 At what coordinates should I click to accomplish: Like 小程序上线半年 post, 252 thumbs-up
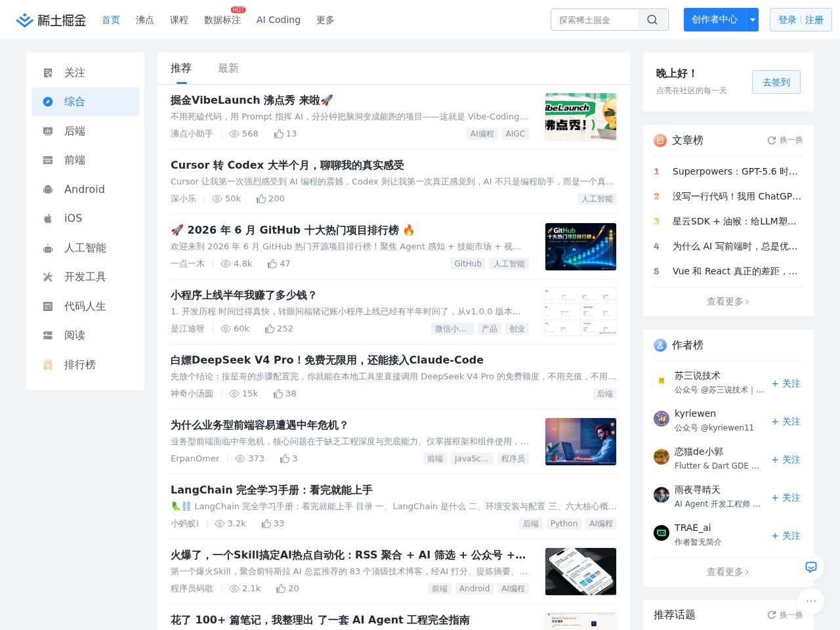click(x=279, y=329)
